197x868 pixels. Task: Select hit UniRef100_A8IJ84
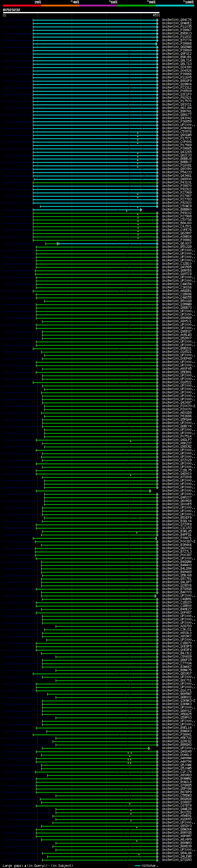tap(177, 108)
